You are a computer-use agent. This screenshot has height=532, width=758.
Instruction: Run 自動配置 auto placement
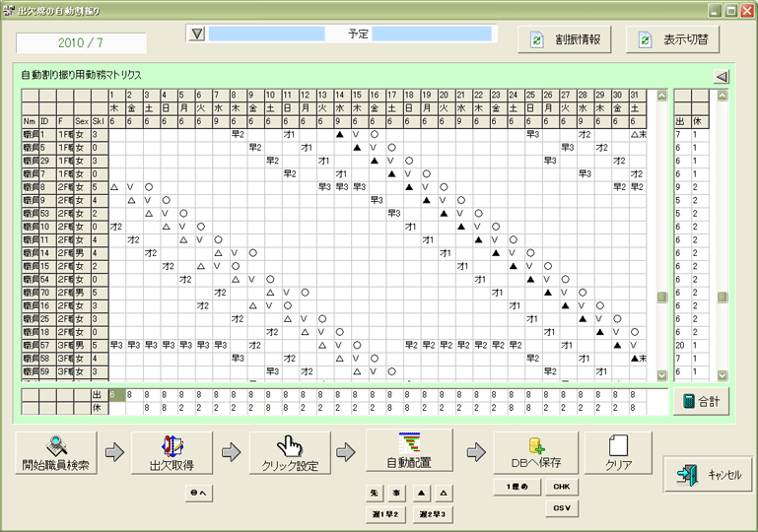point(409,450)
